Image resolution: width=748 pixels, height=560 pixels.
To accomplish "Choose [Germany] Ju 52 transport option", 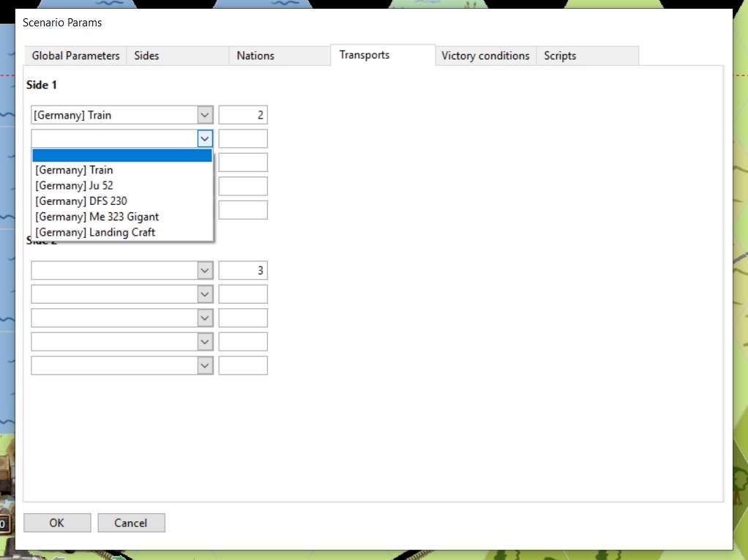I will [74, 186].
